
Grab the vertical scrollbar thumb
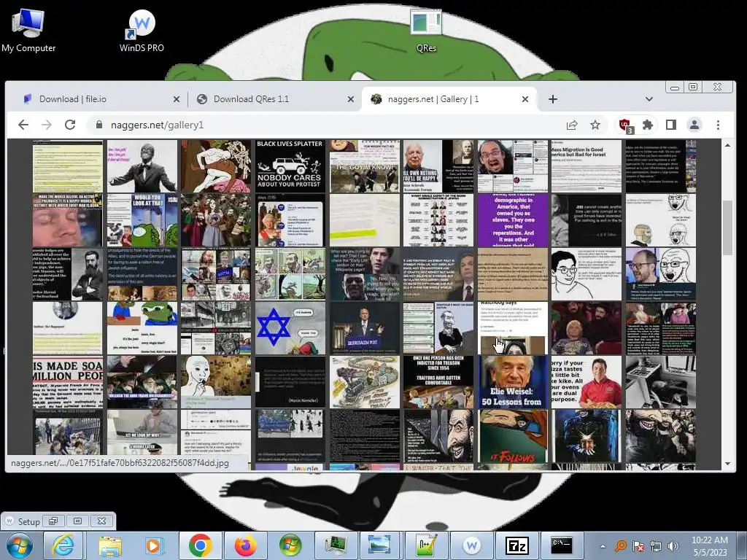point(727,227)
